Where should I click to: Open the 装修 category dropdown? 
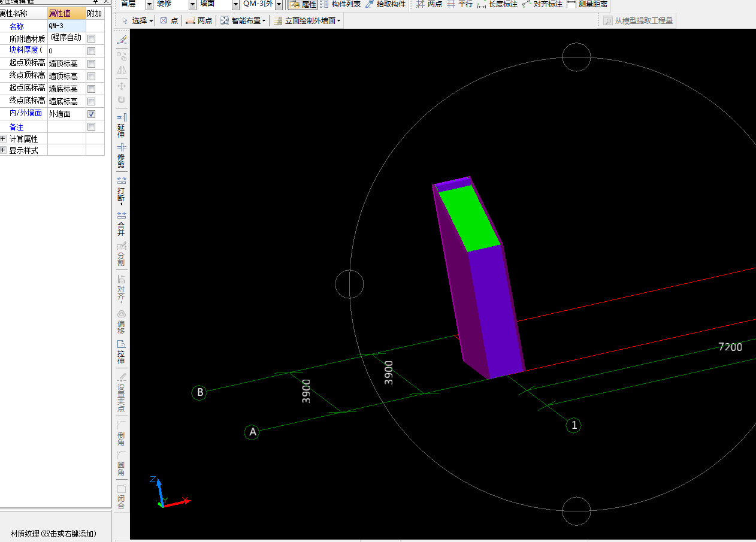[x=192, y=4]
